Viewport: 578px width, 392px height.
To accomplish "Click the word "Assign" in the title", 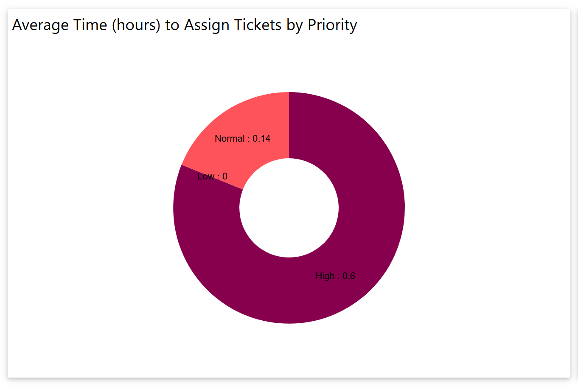I will [207, 25].
